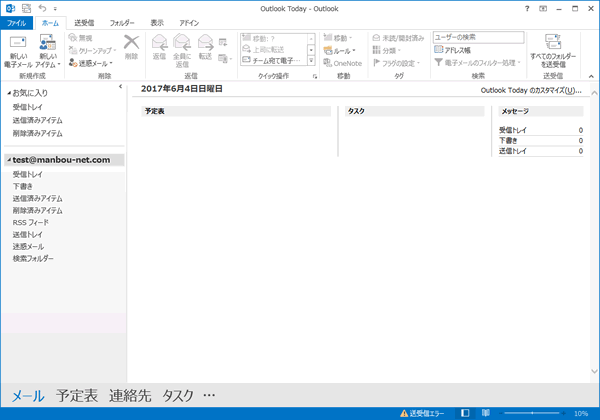Click the 転送 forward icon
The image size is (600, 420).
[205, 42]
